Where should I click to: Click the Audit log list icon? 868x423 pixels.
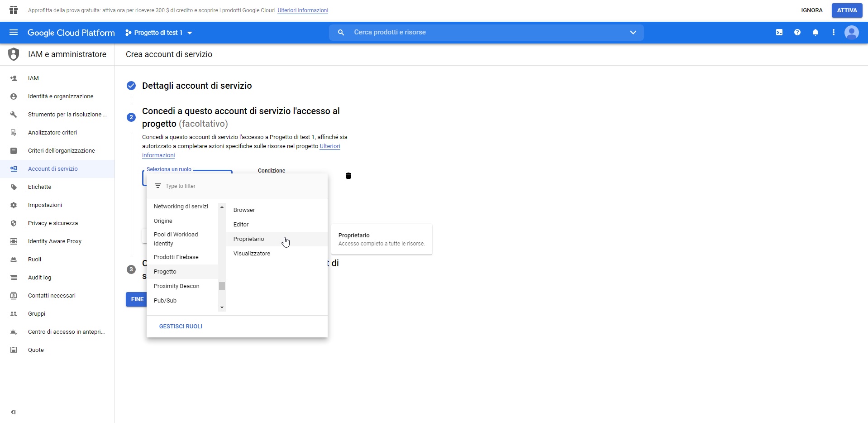tap(14, 278)
